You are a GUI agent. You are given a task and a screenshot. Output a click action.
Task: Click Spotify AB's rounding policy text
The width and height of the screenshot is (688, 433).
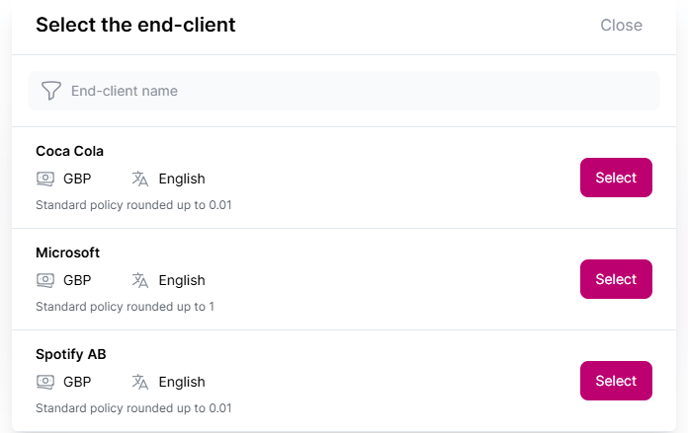[x=134, y=408]
